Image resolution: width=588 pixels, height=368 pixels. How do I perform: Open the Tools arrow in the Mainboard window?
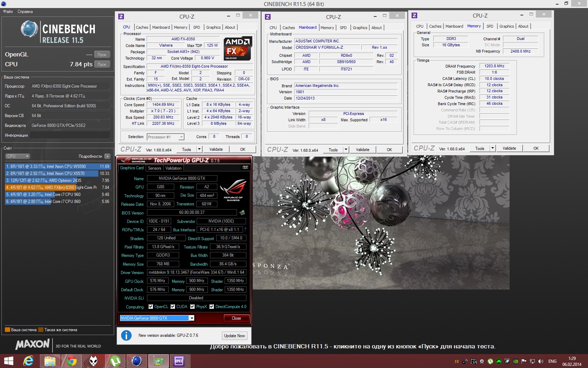(346, 150)
